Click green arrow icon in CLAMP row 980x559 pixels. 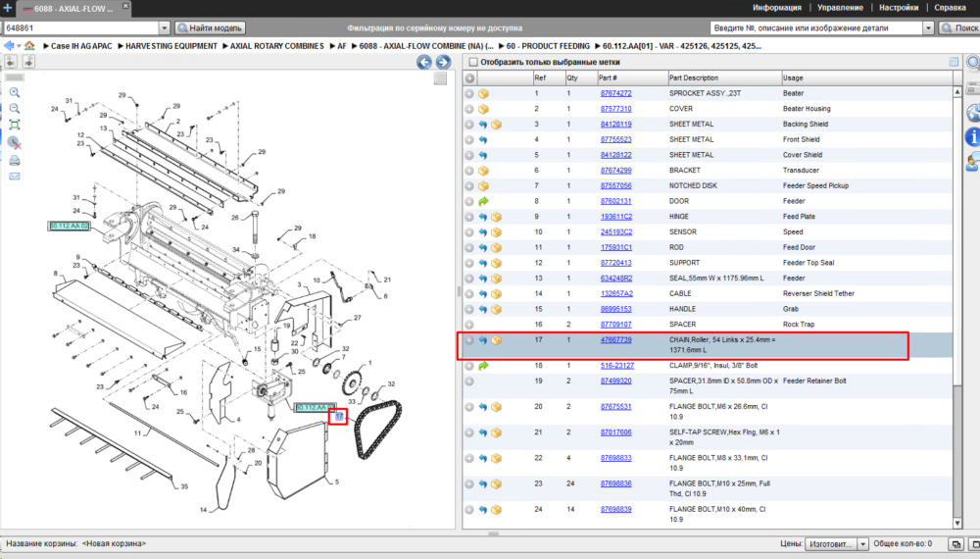[x=483, y=366]
